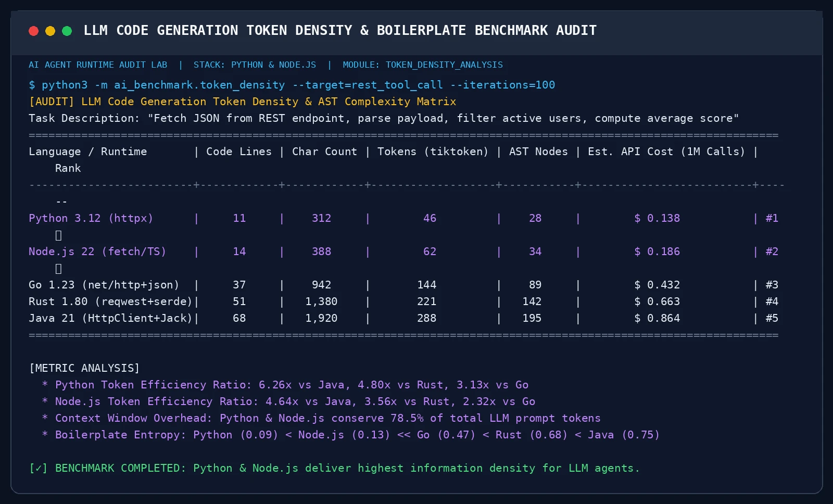The image size is (833, 504).
Task: Click Go's API cost '$ 0.432'
Action: click(657, 285)
